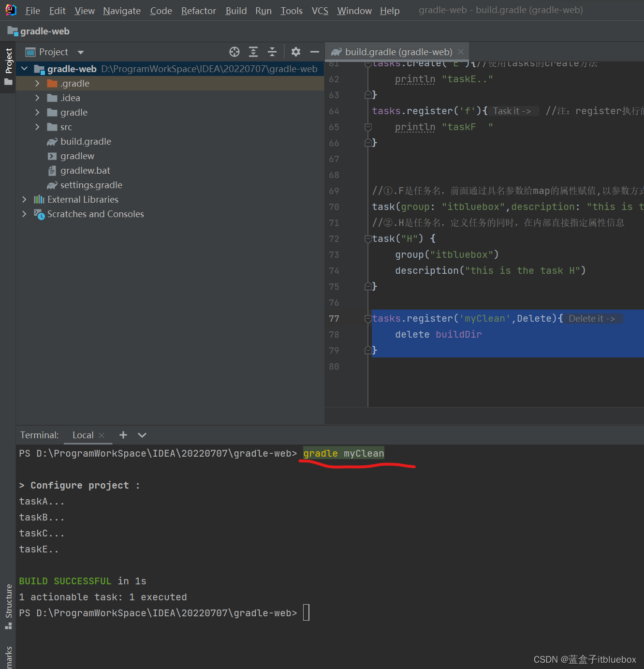This screenshot has width=644, height=669.
Task: Open the Build menu
Action: coord(236,11)
